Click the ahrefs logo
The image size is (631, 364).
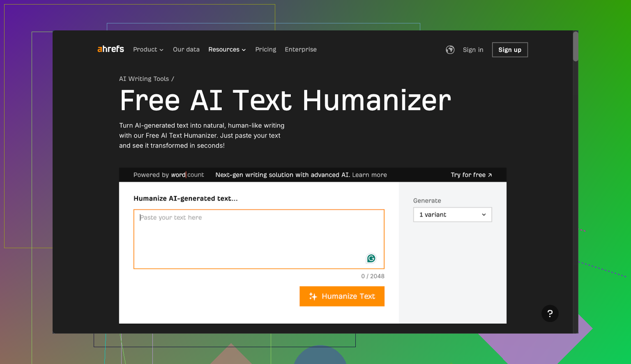pyautogui.click(x=111, y=49)
